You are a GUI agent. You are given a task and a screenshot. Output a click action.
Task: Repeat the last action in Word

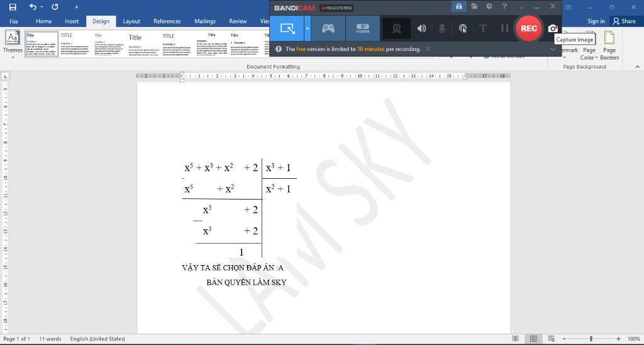coord(55,7)
